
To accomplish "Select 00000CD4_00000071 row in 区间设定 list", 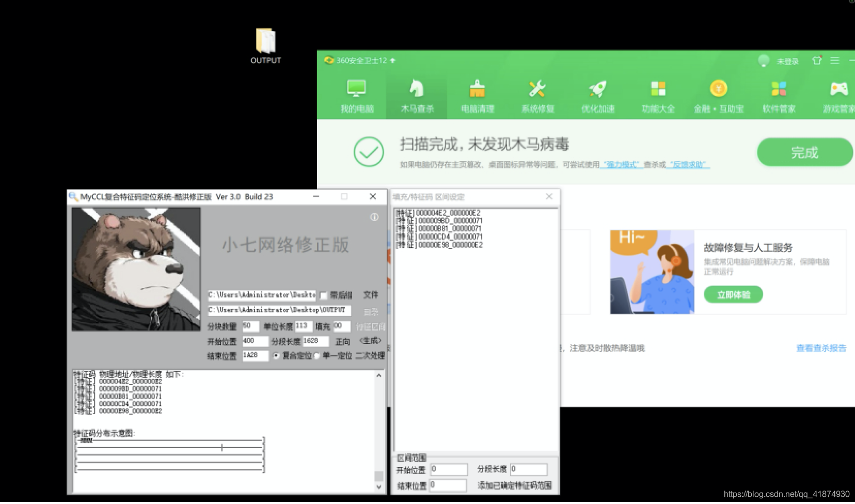I will coord(438,237).
